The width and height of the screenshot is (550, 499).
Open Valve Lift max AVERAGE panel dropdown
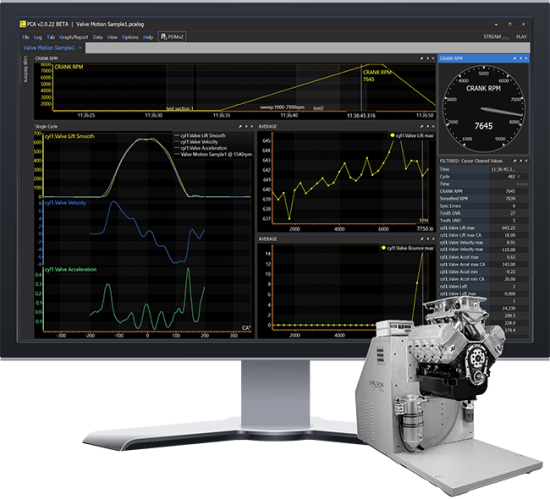(x=428, y=126)
